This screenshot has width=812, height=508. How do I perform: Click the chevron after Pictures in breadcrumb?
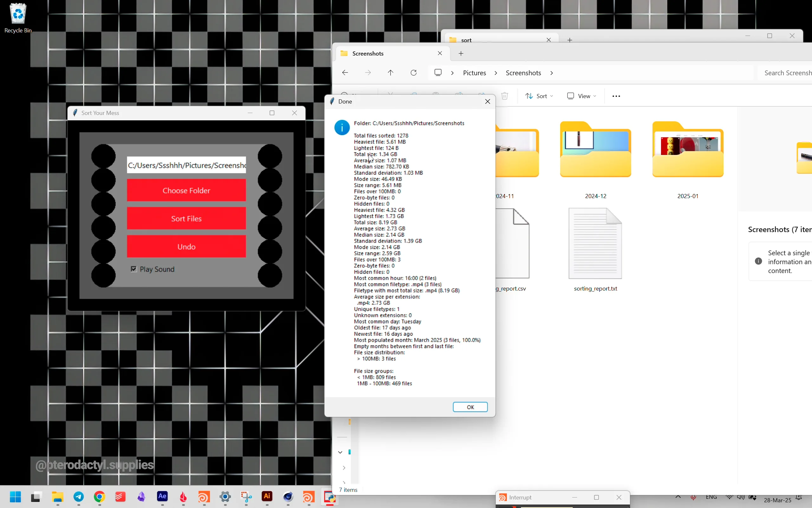point(496,73)
